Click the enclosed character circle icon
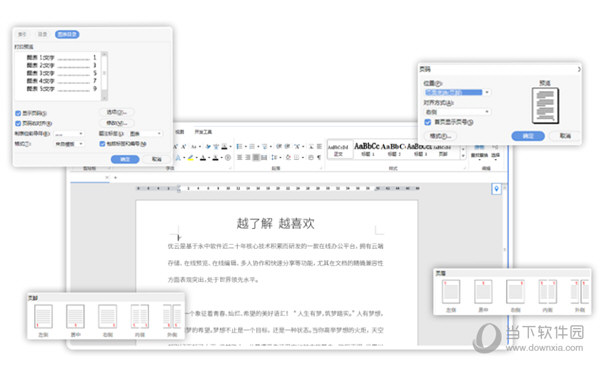 point(228,158)
